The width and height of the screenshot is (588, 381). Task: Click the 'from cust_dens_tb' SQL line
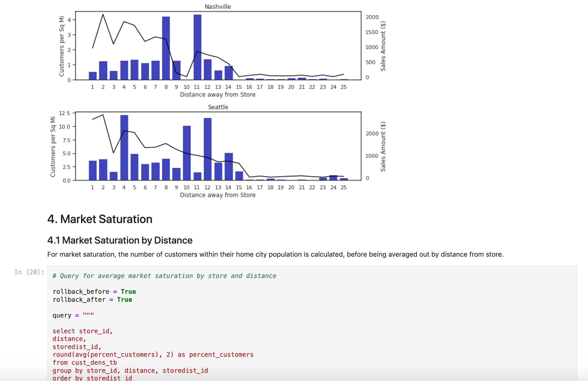point(84,363)
